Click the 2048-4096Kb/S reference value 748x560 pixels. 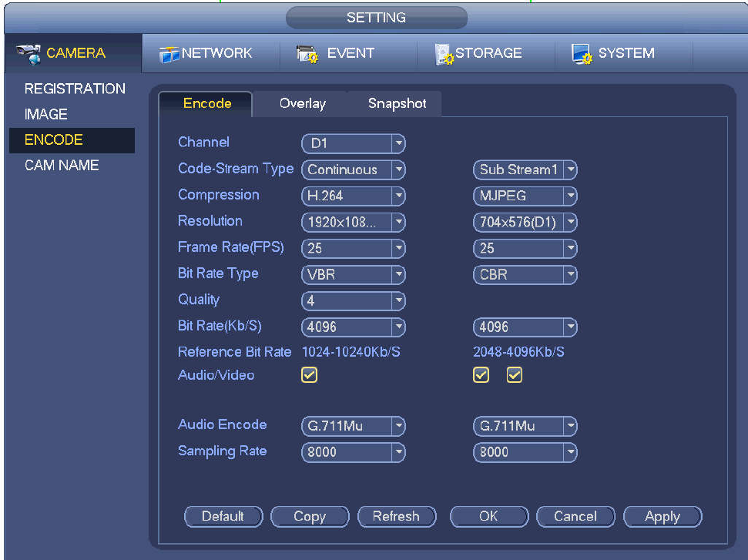[x=518, y=352]
